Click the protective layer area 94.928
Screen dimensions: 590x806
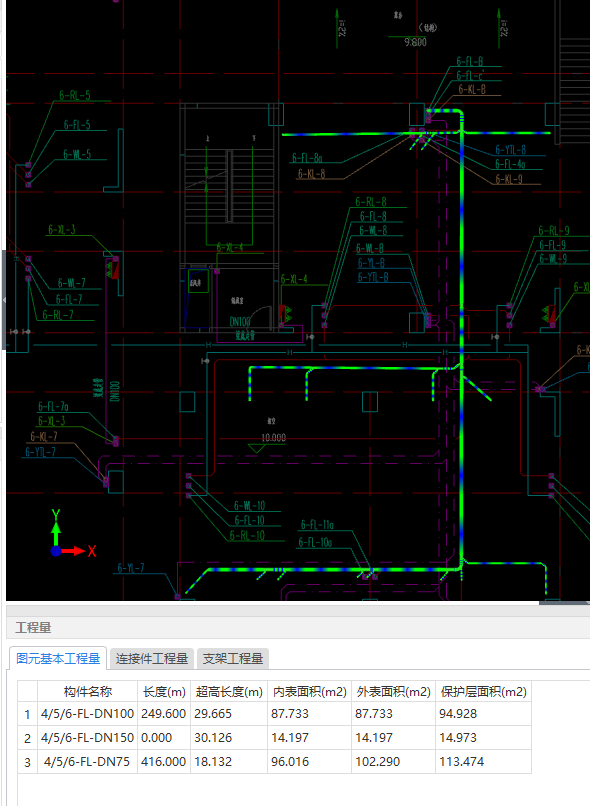(x=458, y=713)
